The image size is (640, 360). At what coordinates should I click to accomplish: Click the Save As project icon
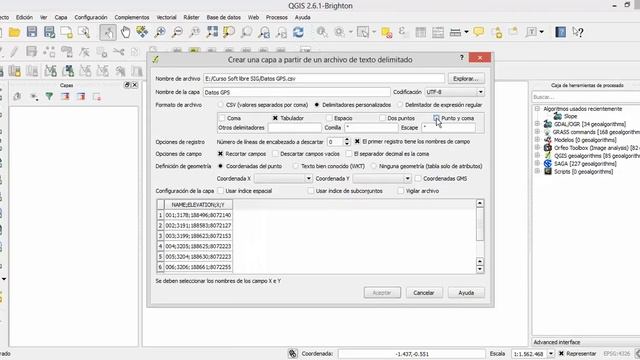pyautogui.click(x=49, y=32)
